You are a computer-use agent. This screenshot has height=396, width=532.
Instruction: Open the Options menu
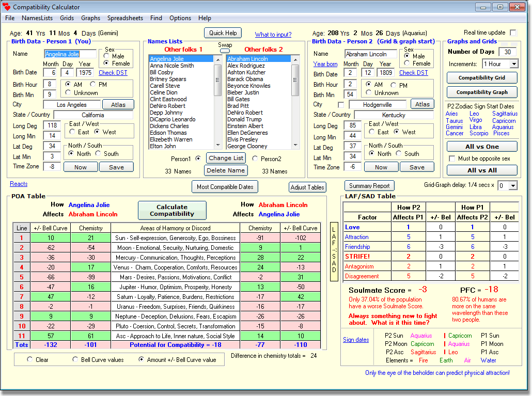pos(180,18)
